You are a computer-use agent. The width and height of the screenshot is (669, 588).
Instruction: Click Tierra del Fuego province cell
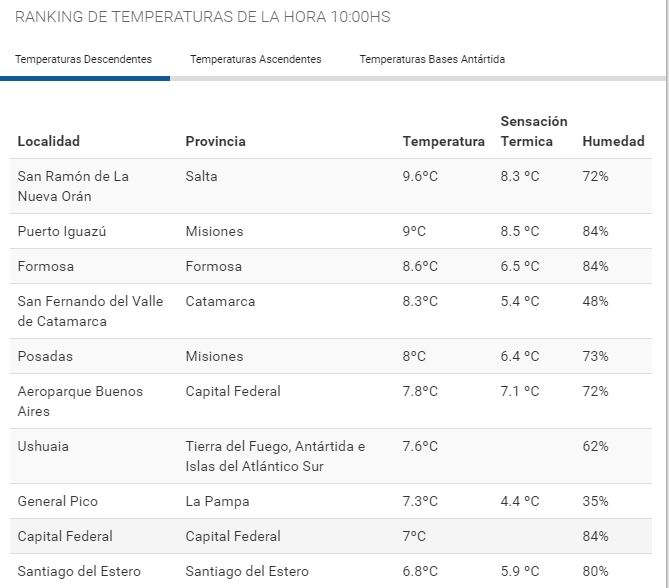(x=275, y=456)
